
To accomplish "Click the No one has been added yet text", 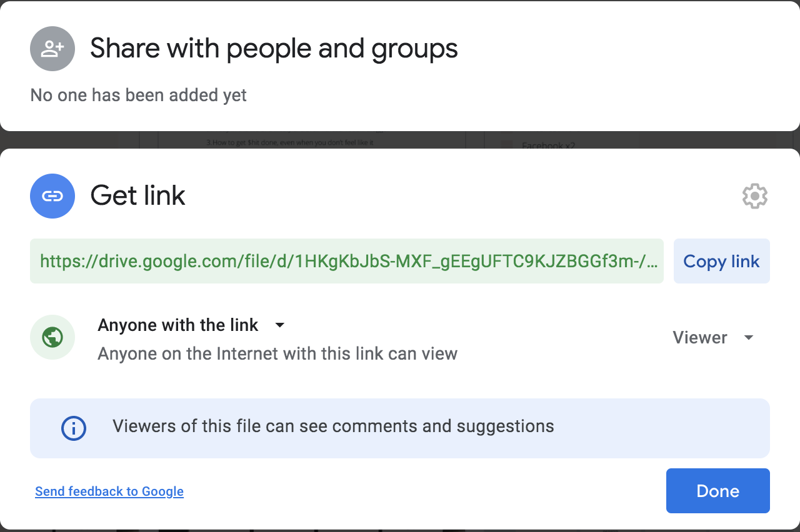I will 139,96.
